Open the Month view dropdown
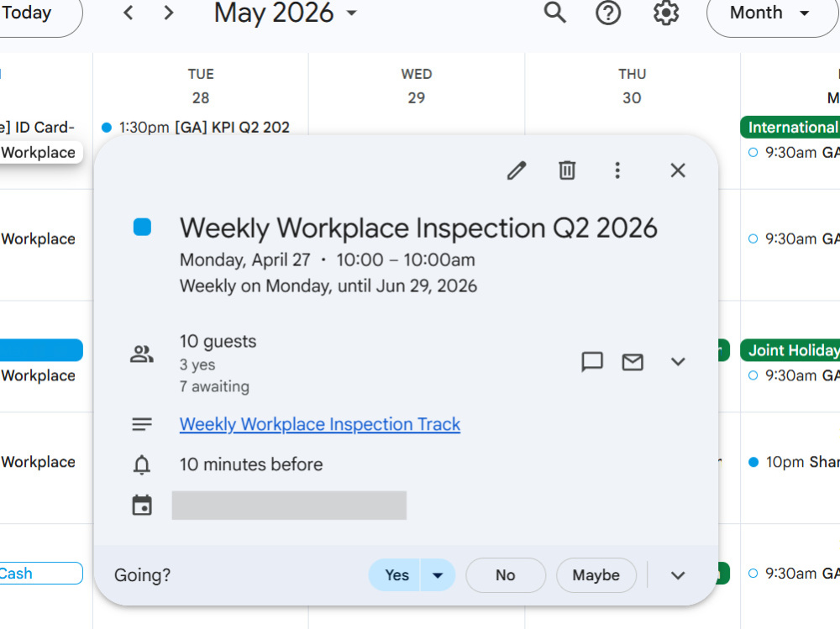This screenshot has height=629, width=840. (771, 13)
